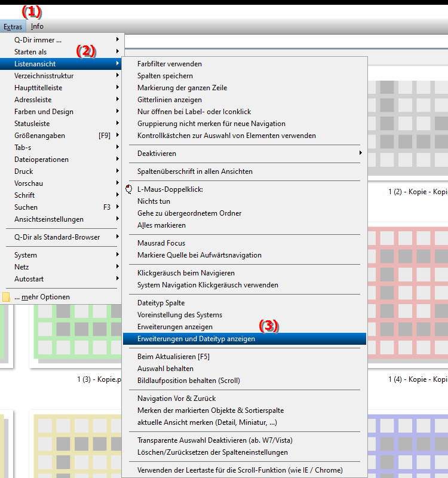Toggle Klickgeräusch beim Navigieren
The height and width of the screenshot is (478, 448).
point(244,273)
